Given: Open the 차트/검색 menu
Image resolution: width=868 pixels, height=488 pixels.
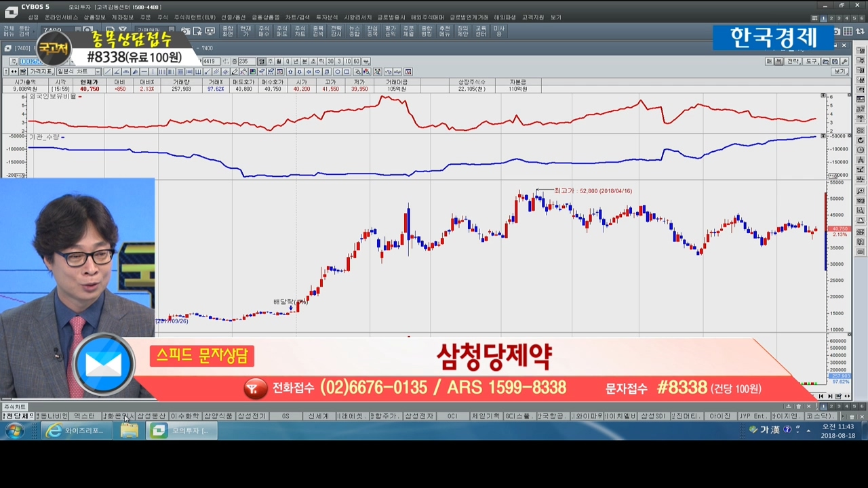Looking at the screenshot, I should pos(297,17).
